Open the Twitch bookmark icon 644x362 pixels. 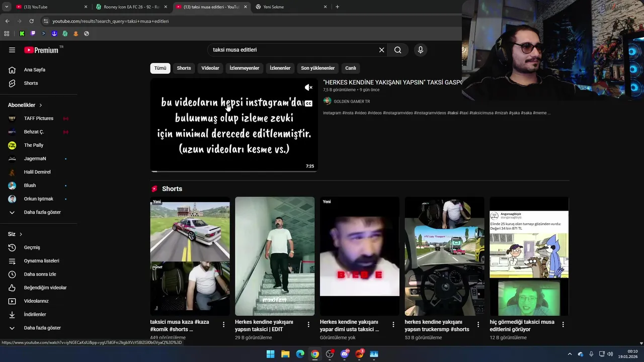click(33, 34)
